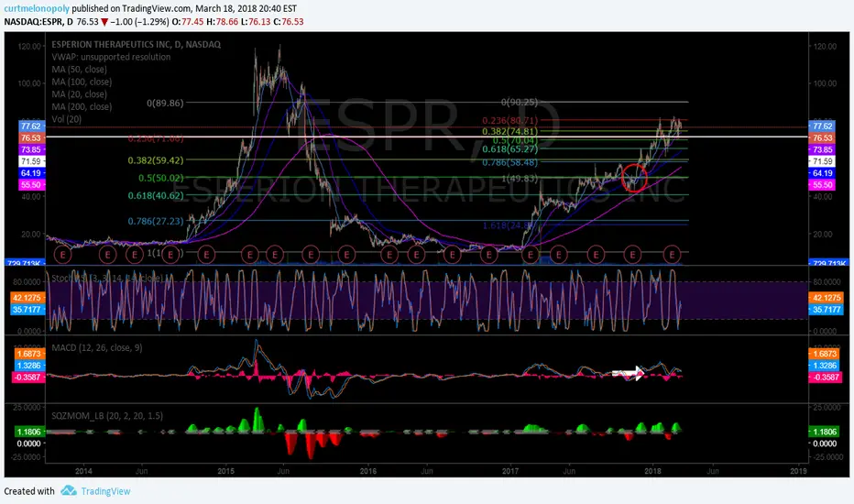Click the orange 42.1275 Stoch value on left axis
The image size is (854, 504).
pyautogui.click(x=27, y=298)
